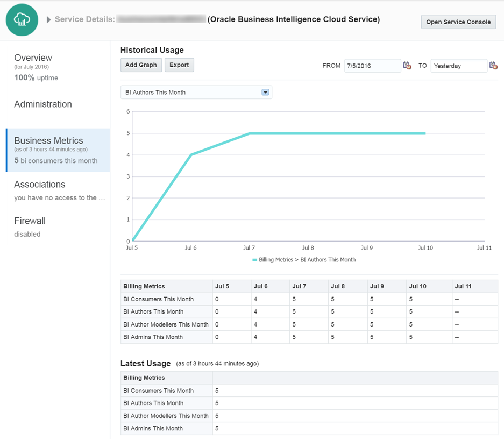Open the BI Authors This Month dropdown
504x439 pixels.
[265, 92]
